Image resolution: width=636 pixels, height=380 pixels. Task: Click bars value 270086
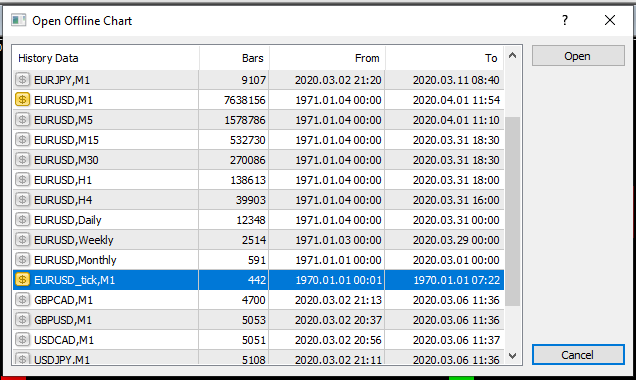click(x=247, y=160)
